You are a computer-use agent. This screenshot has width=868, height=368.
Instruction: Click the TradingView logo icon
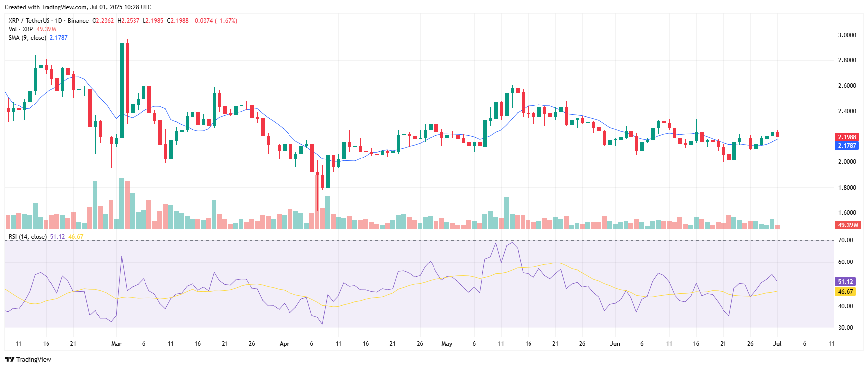click(x=9, y=359)
